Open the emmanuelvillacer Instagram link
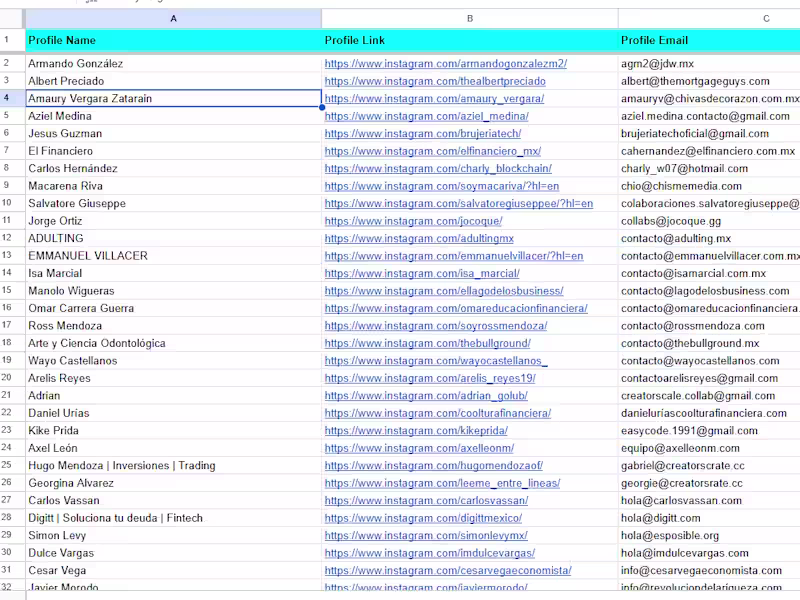 (454, 256)
